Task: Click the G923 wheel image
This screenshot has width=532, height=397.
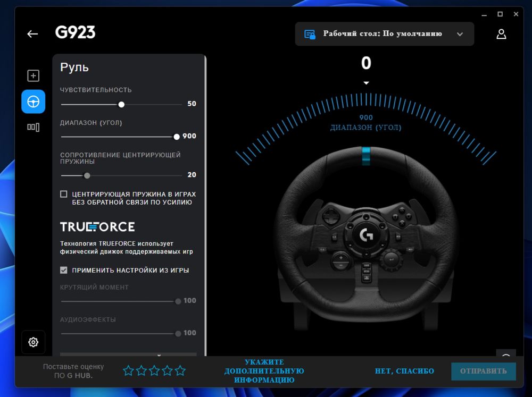Action: [x=366, y=239]
